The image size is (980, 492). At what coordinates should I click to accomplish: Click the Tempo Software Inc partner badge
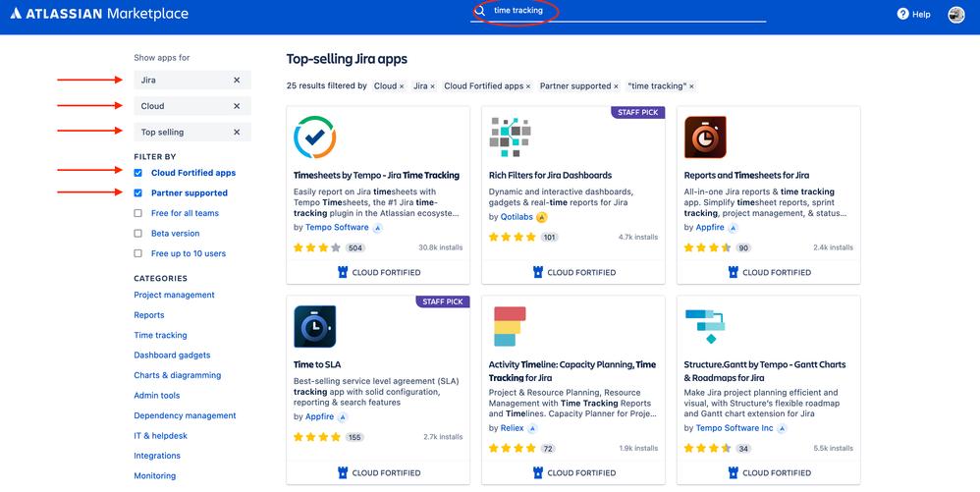click(782, 429)
